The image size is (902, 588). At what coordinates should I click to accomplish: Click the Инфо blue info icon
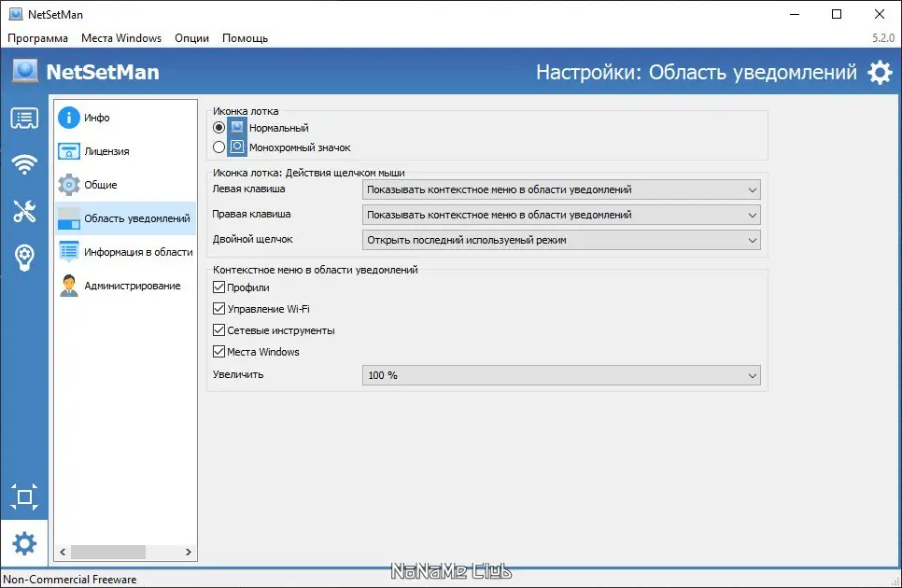click(x=69, y=118)
